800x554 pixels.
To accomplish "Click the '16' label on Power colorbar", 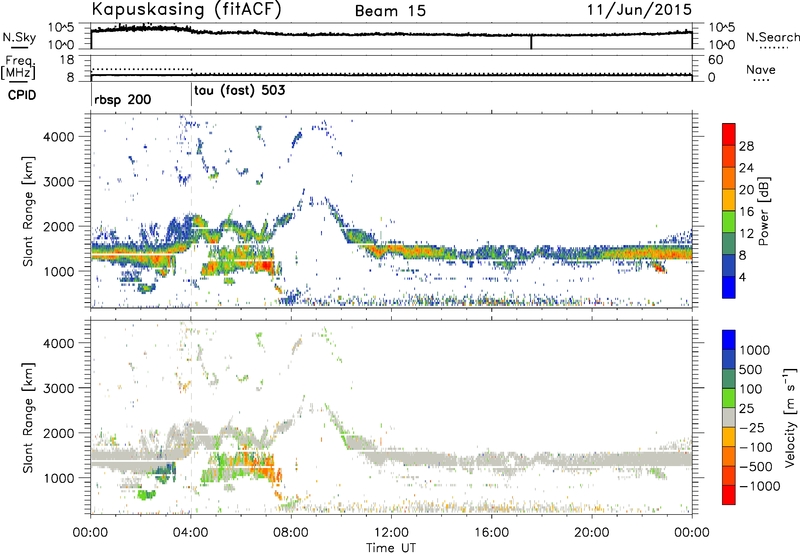I will (x=746, y=211).
